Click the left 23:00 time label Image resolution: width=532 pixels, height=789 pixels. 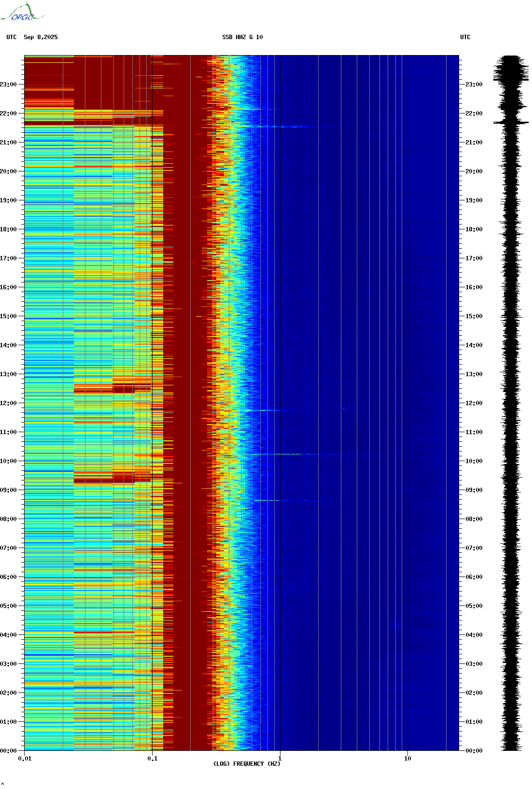8,85
